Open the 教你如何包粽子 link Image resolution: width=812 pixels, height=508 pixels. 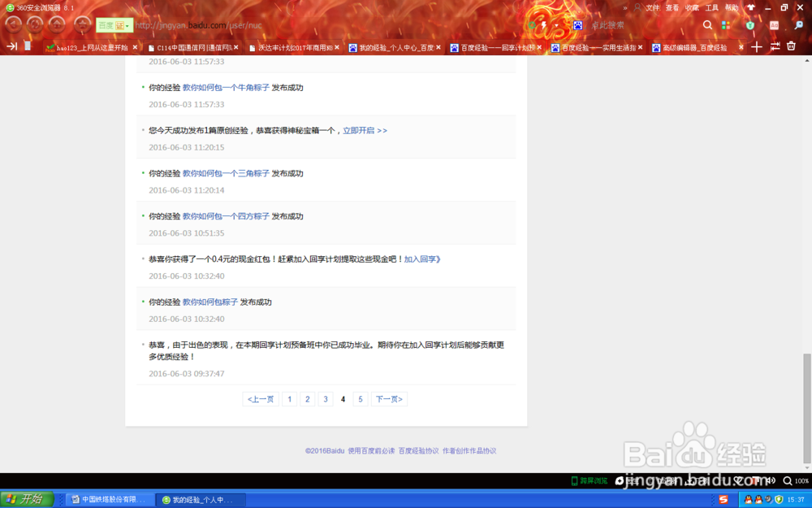pos(210,302)
